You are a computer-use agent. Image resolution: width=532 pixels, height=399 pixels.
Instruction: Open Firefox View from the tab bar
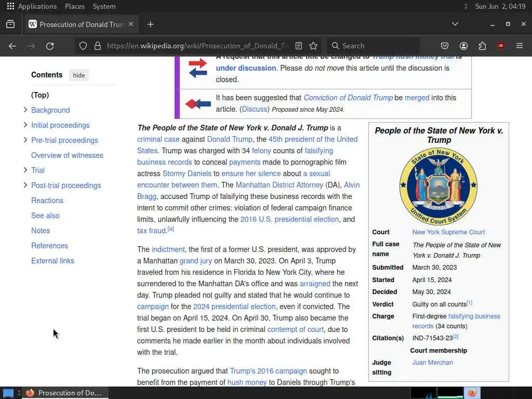[x=10, y=24]
